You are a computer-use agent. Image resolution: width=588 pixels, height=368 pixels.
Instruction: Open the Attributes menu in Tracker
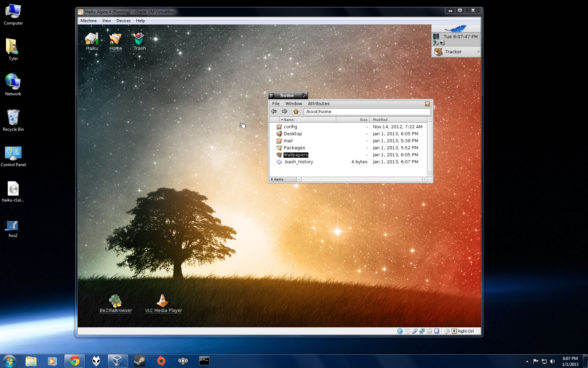(x=318, y=104)
